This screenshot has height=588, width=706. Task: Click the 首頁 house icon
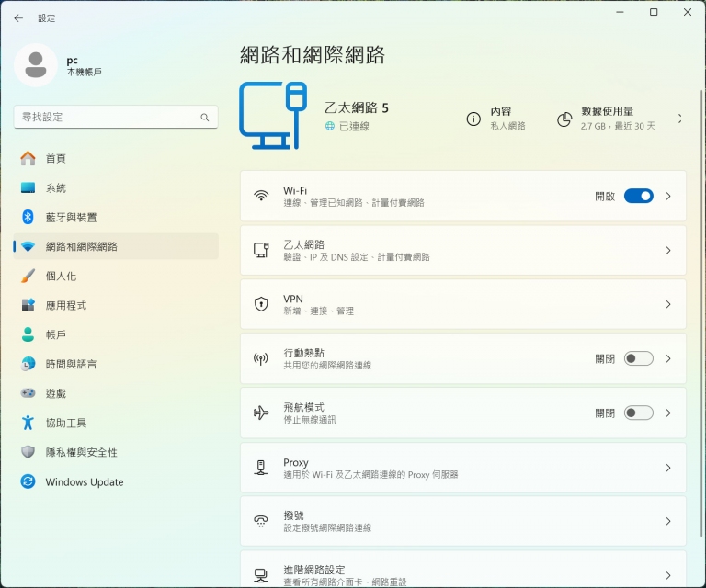[28, 158]
